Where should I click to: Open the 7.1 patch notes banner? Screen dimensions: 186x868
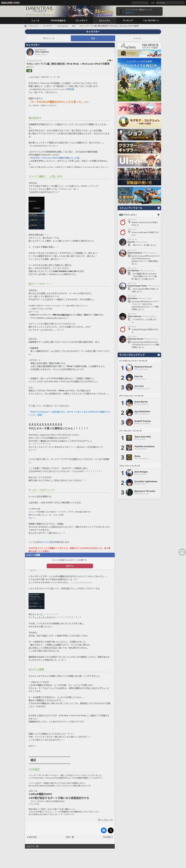[104, 13]
